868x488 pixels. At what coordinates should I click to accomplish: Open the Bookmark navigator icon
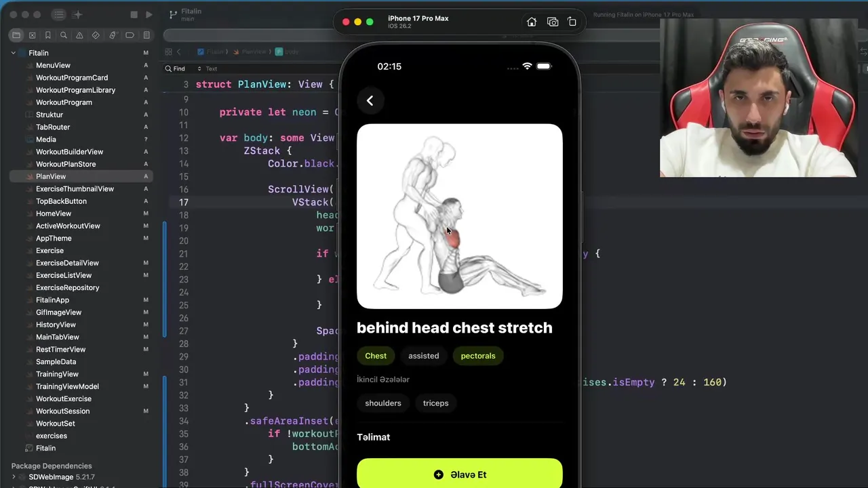coord(47,35)
